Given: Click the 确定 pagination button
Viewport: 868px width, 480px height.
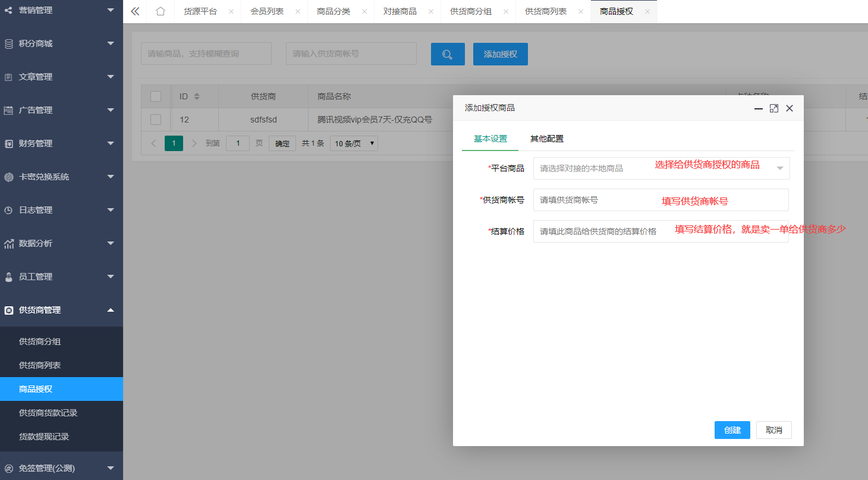Looking at the screenshot, I should [x=282, y=143].
